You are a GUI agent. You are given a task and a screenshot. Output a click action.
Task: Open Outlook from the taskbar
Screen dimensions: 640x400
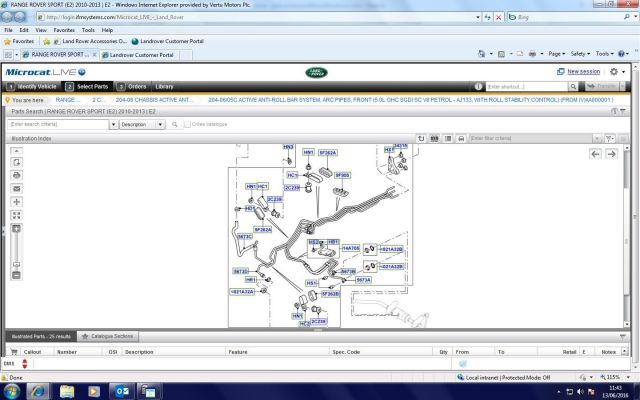pyautogui.click(x=121, y=392)
